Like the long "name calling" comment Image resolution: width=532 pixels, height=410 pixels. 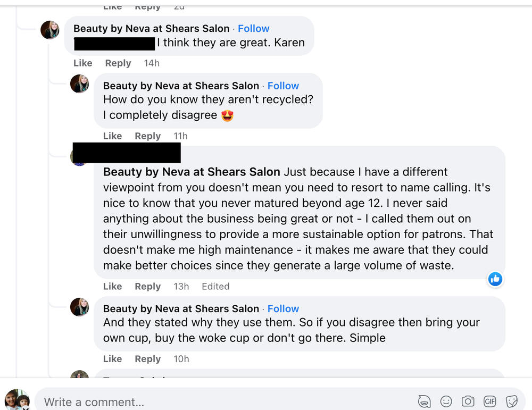pos(112,286)
